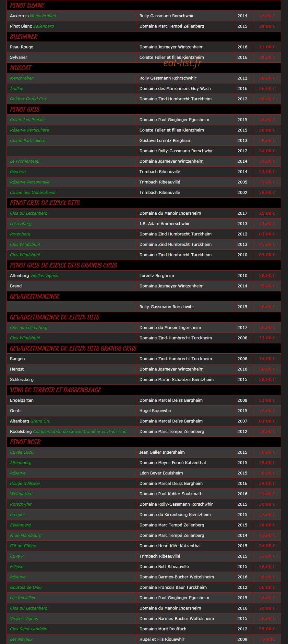
Task: Select Cuvée des Générations entry
Action: (x=32, y=192)
